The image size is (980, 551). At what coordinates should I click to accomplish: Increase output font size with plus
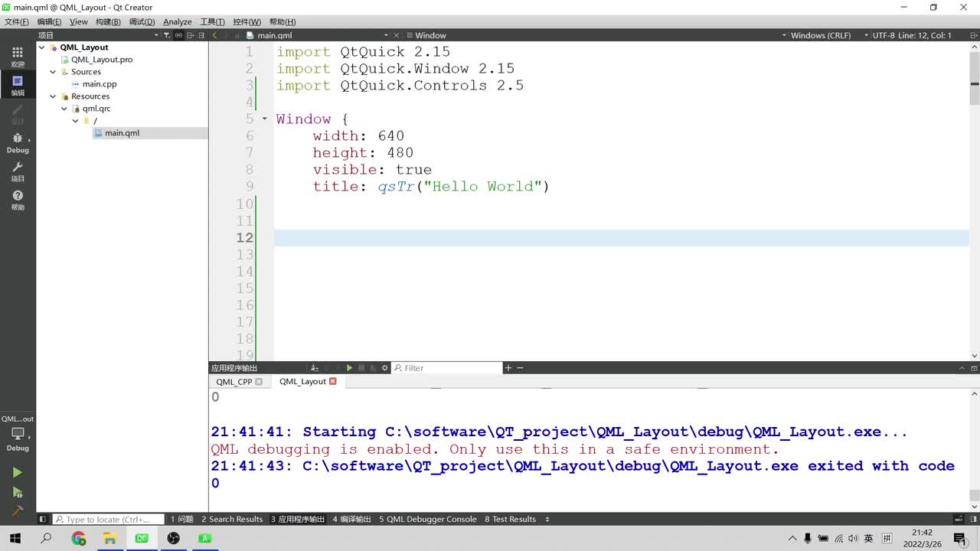point(508,368)
